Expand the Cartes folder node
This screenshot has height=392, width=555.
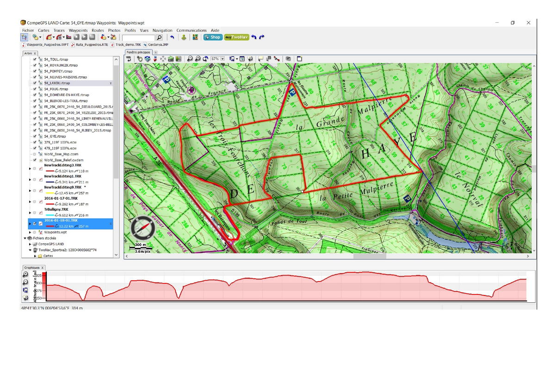coord(35,256)
